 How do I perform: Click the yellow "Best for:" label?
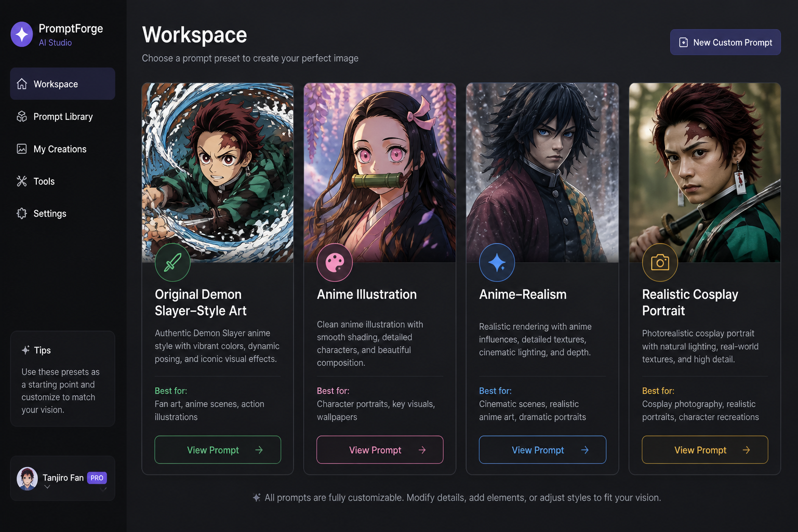[658, 391]
